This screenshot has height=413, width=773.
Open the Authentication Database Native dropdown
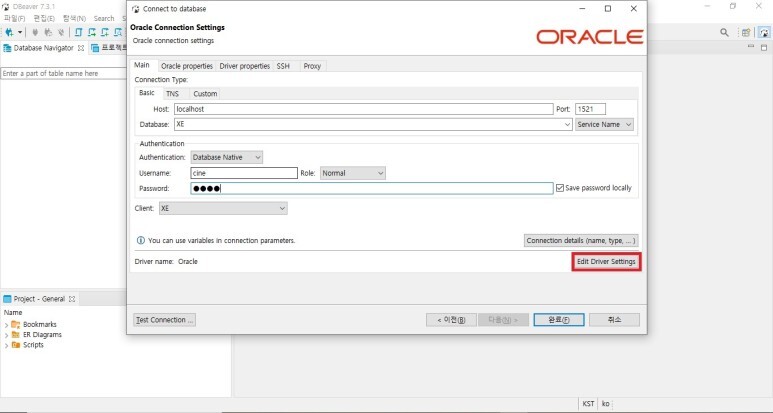(x=227, y=157)
